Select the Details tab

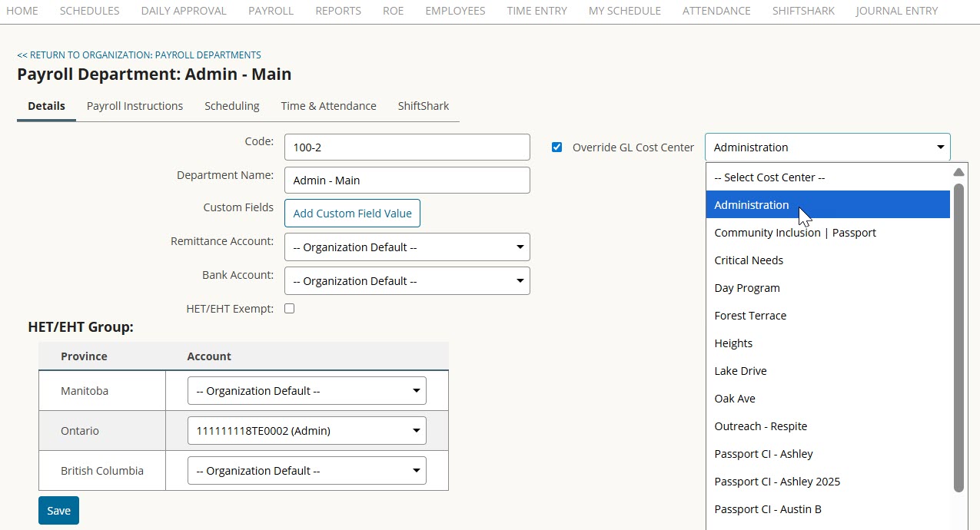[x=46, y=106]
